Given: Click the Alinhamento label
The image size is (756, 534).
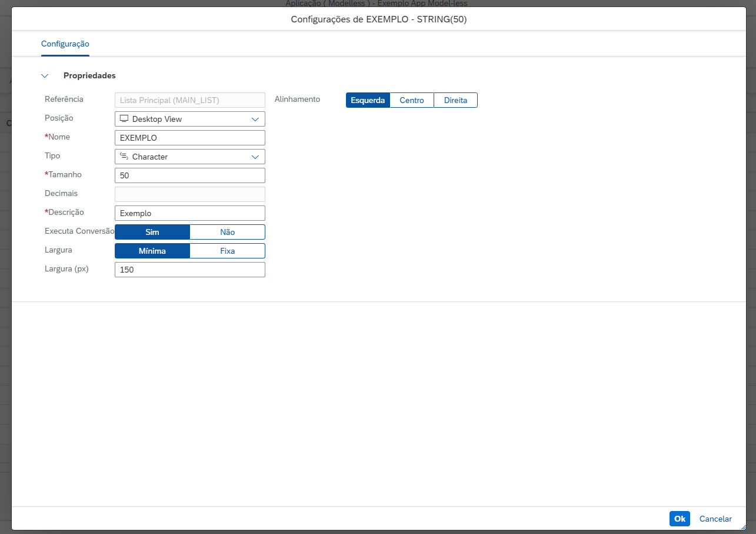Looking at the screenshot, I should coord(297,99).
